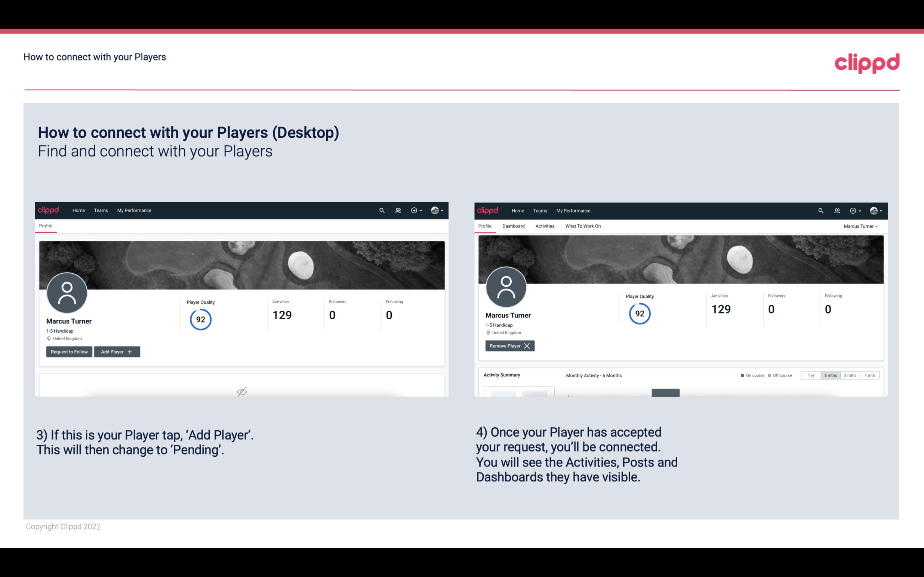Click the people/connections icon in left navbar
The width and height of the screenshot is (924, 577).
tap(397, 210)
